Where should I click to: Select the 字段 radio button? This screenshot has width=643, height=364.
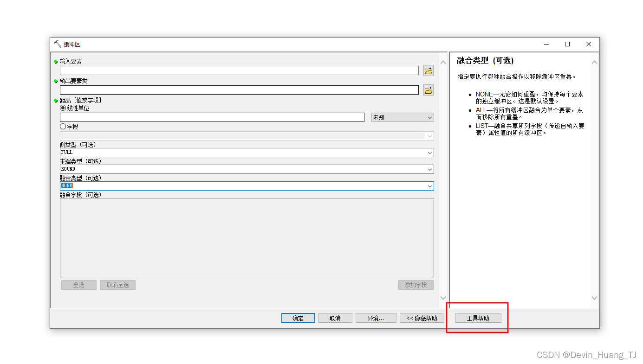tap(63, 127)
